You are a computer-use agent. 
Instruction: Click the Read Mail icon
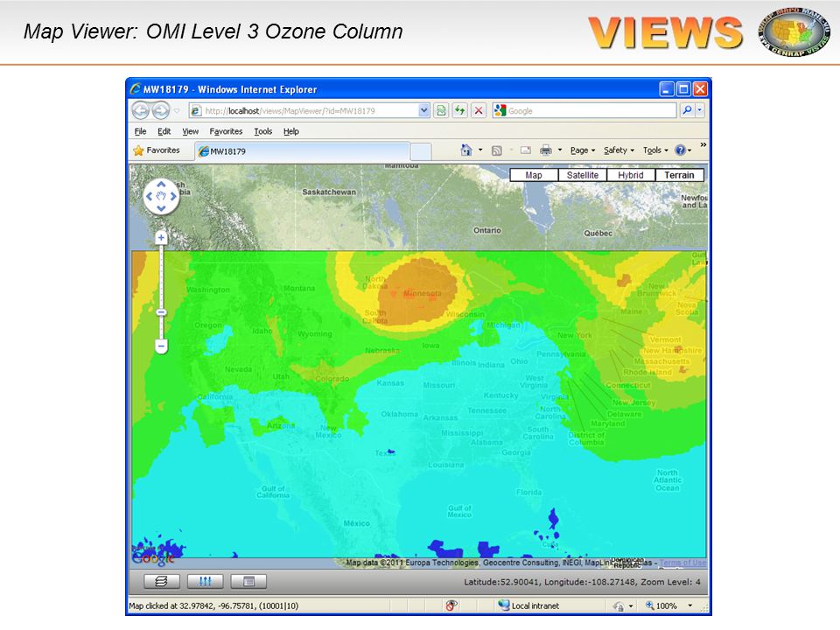pos(526,150)
